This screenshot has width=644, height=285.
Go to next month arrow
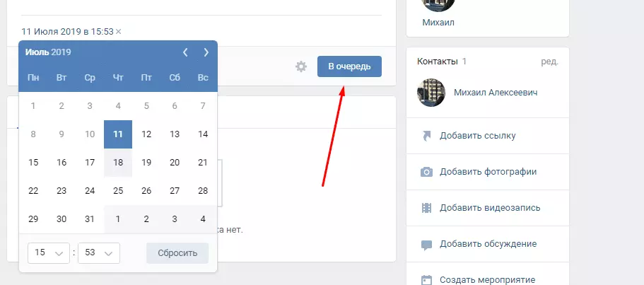click(x=206, y=52)
